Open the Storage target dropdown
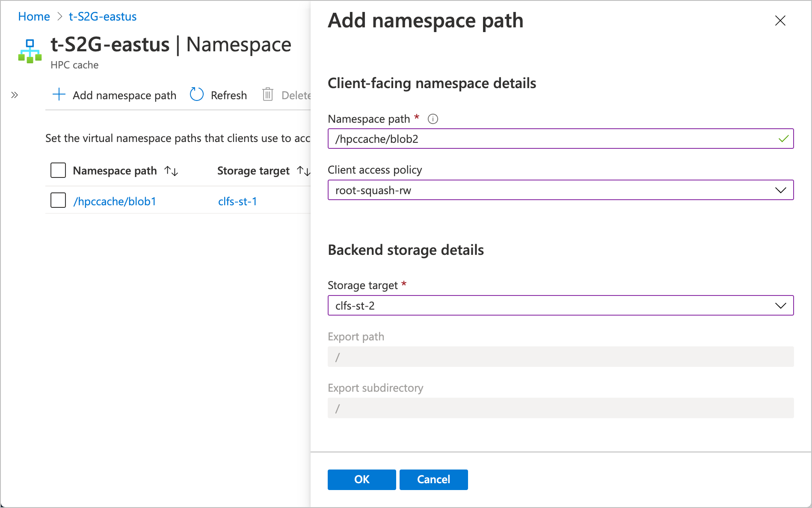Viewport: 812px width, 508px height. point(780,305)
